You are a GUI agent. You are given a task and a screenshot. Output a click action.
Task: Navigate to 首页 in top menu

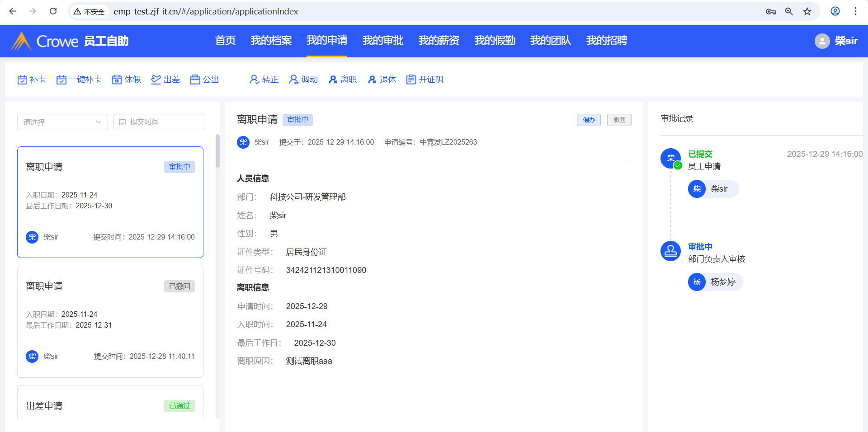click(225, 41)
